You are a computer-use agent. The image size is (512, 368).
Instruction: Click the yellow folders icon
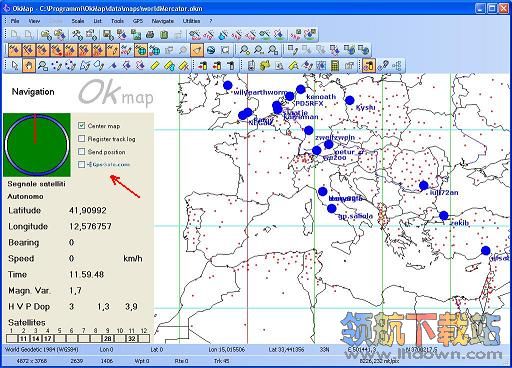click(265, 66)
